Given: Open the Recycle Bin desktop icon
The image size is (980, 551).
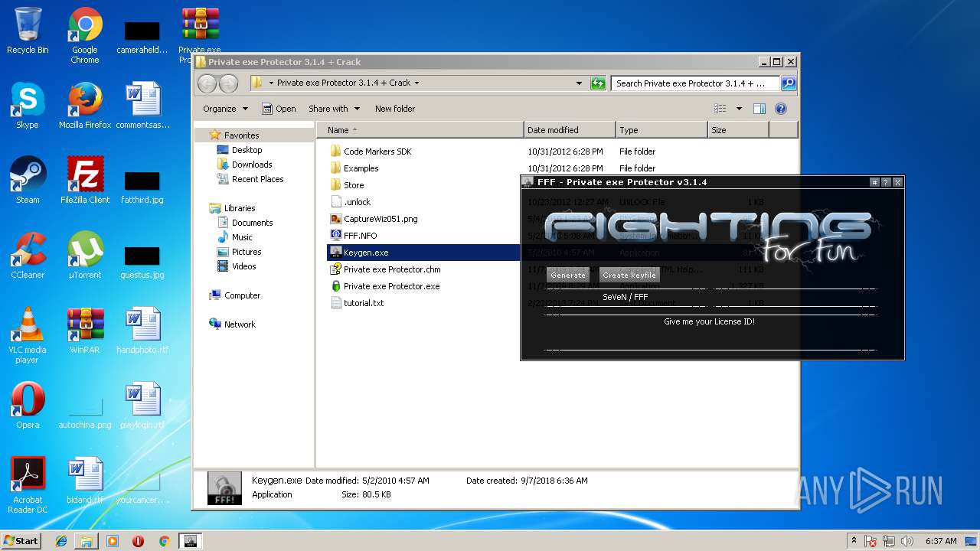Looking at the screenshot, I should (28, 31).
